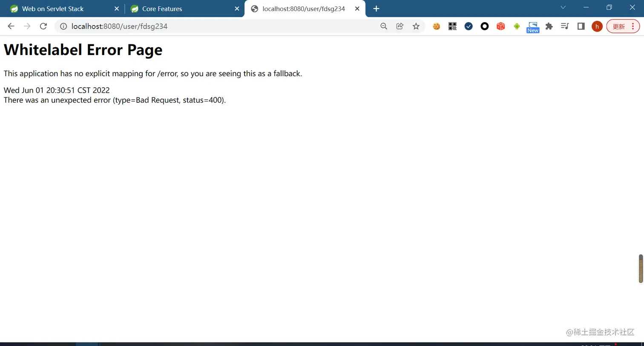The image size is (644, 346).
Task: Open the black circle extension
Action: coord(485,26)
